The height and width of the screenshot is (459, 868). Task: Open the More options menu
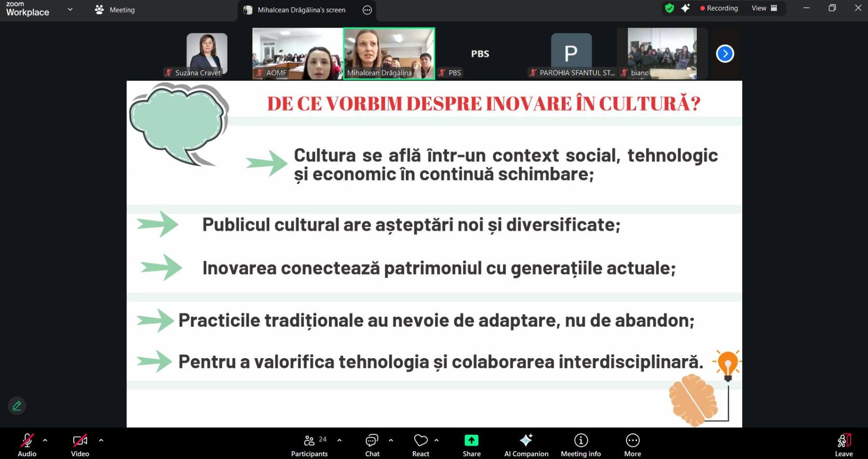(632, 444)
